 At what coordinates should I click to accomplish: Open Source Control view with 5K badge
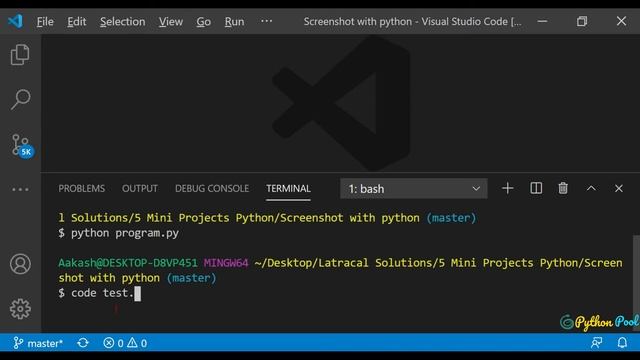[x=22, y=146]
